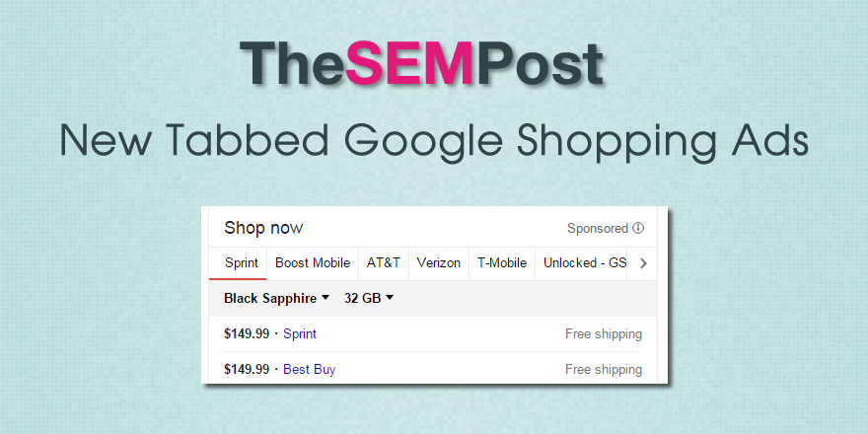Switch to the Boost Mobile tab
Screen dimensions: 868x434
(313, 263)
